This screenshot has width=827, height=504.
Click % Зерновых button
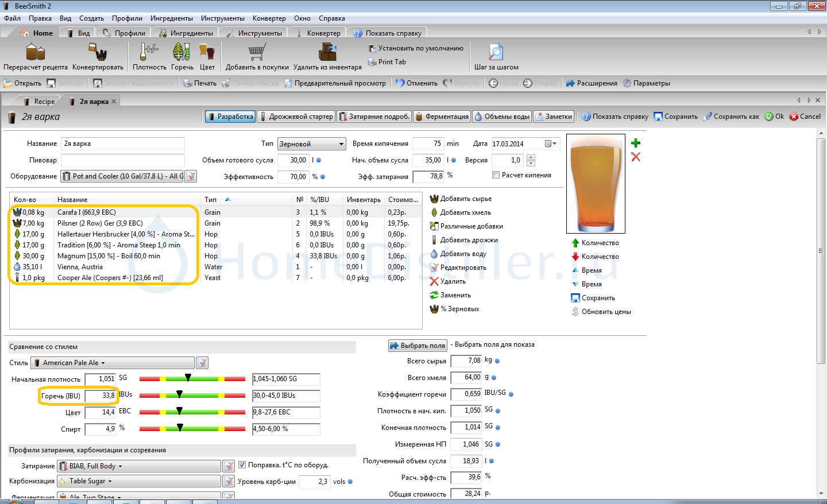[454, 309]
